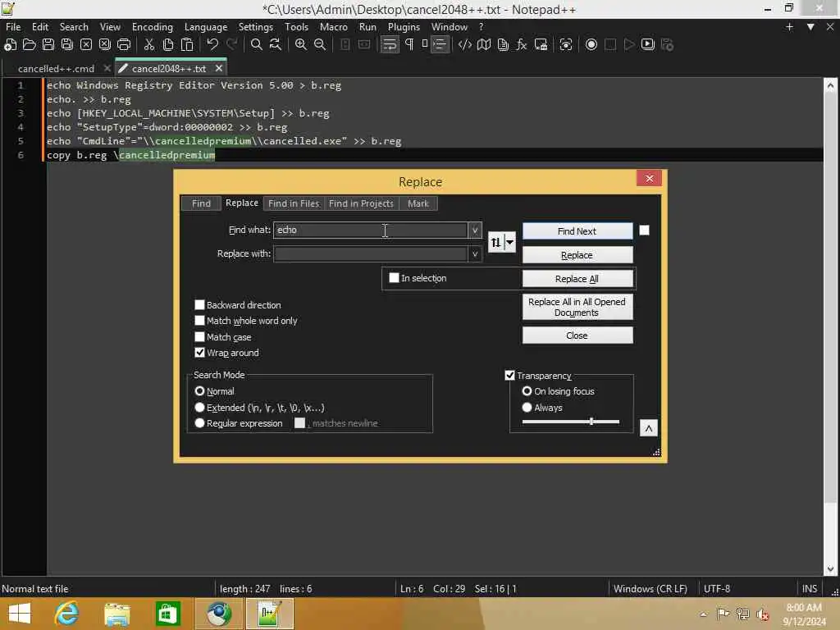The image size is (840, 630).
Task: Paste from clipboard toolbar icon
Action: (187, 44)
